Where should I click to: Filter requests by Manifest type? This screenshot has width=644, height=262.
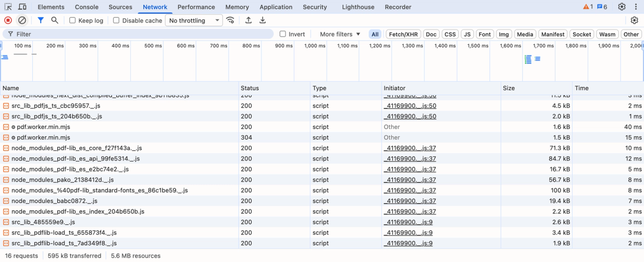pyautogui.click(x=553, y=34)
